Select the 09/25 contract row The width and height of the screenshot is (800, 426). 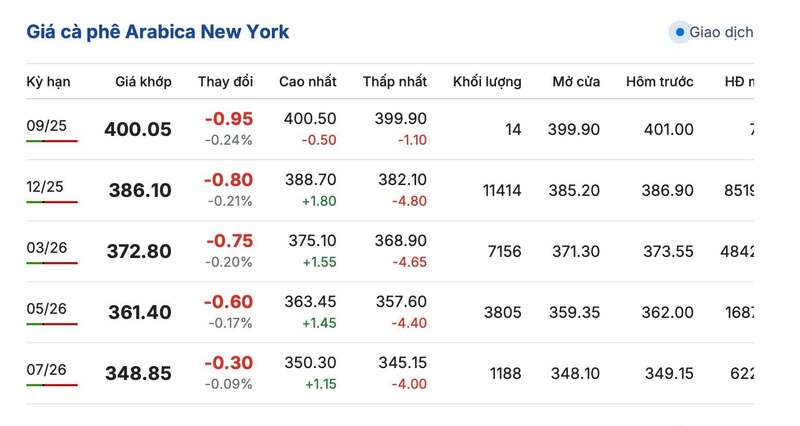[x=47, y=124]
